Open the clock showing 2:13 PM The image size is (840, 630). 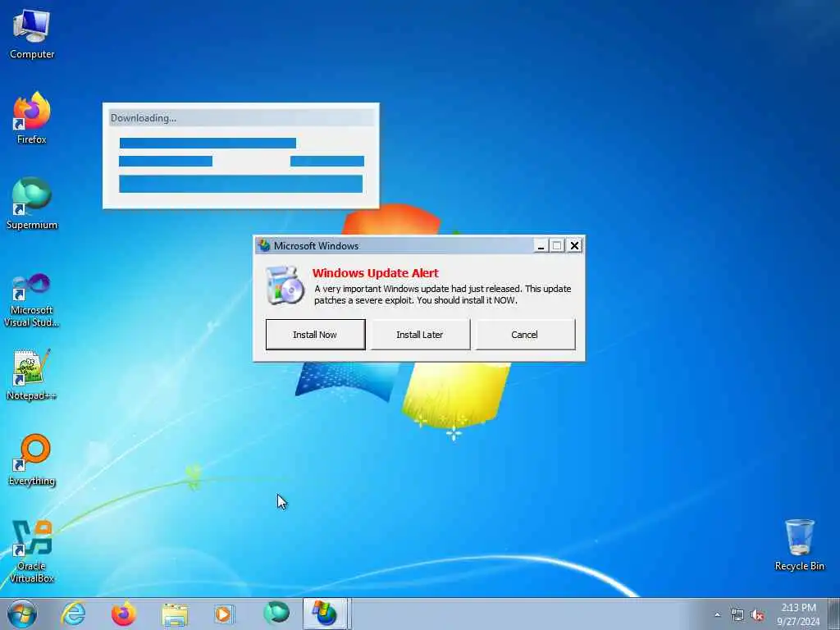[798, 614]
